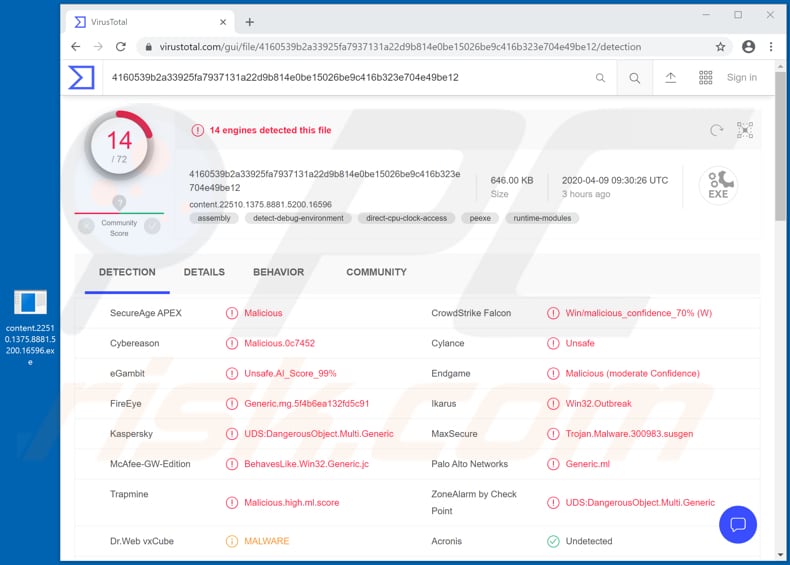Switch to the BEHAVIOR tab
Screen dimensions: 790x565
(x=279, y=272)
